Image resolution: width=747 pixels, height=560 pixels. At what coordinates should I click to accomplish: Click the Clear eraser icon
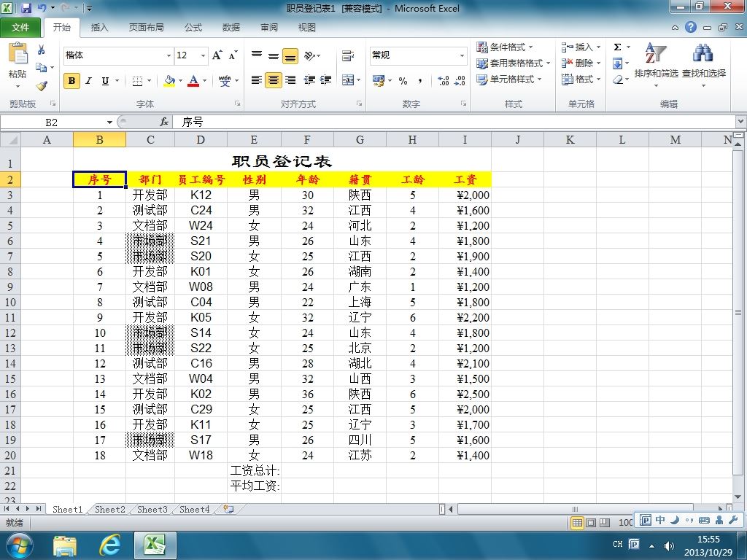(x=617, y=79)
